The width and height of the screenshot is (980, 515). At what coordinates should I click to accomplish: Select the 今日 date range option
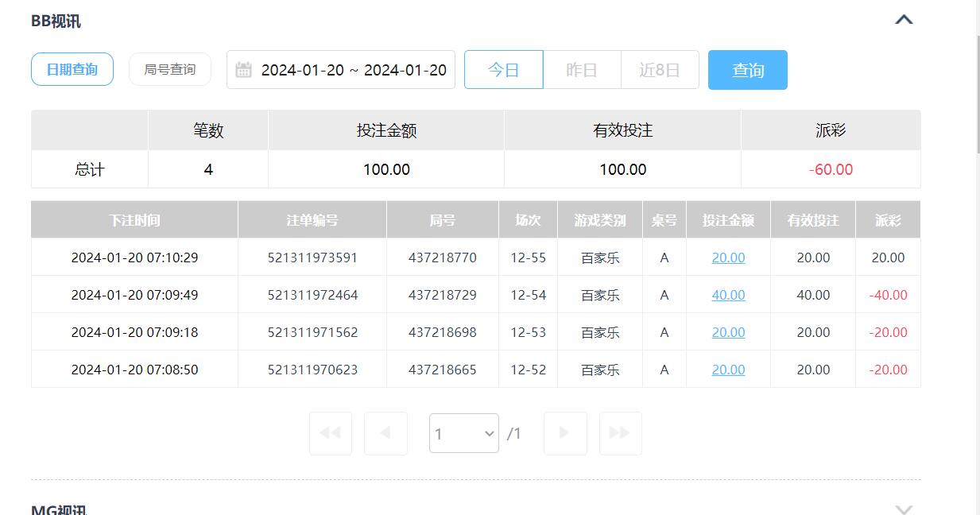click(503, 70)
